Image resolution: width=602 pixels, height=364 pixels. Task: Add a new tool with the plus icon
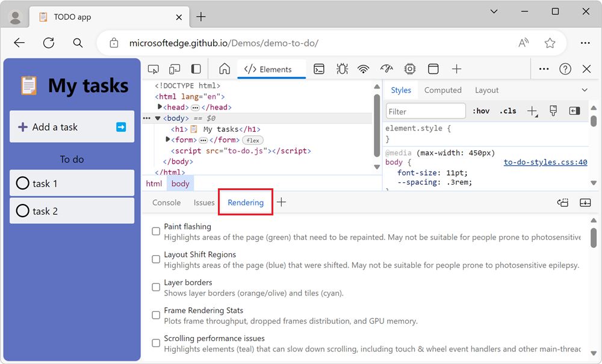(456, 69)
